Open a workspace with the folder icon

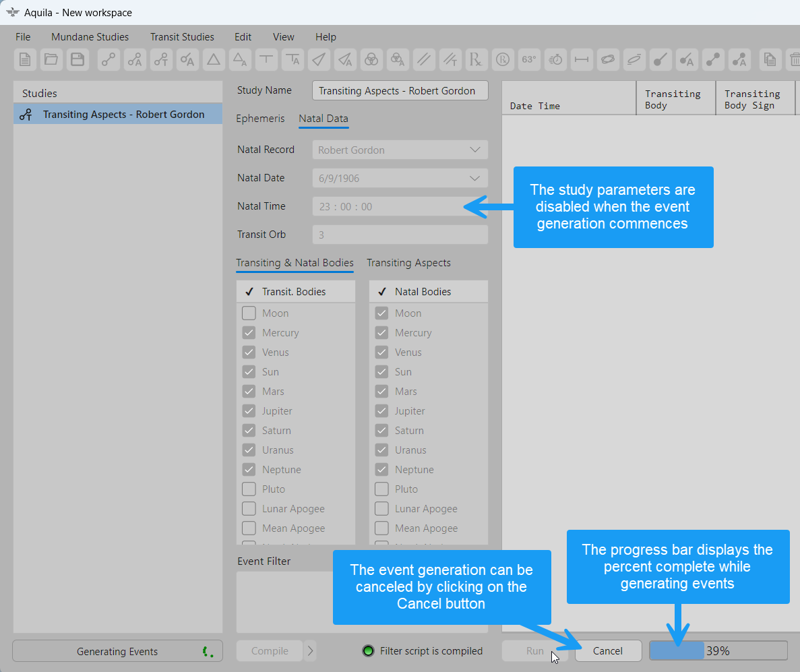51,60
